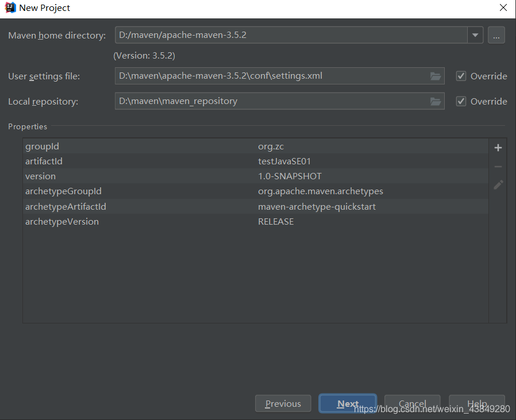Select the version property row
516x420 pixels.
[x=256, y=176]
